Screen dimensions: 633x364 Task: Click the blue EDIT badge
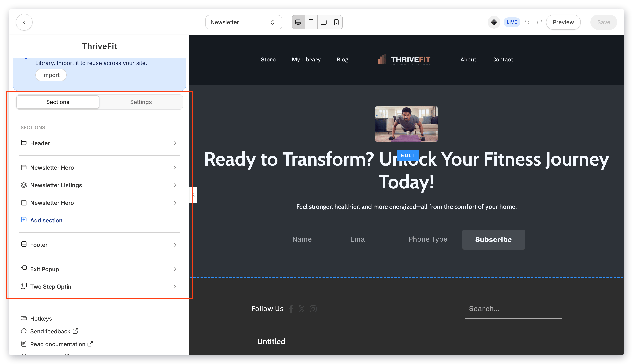click(408, 155)
